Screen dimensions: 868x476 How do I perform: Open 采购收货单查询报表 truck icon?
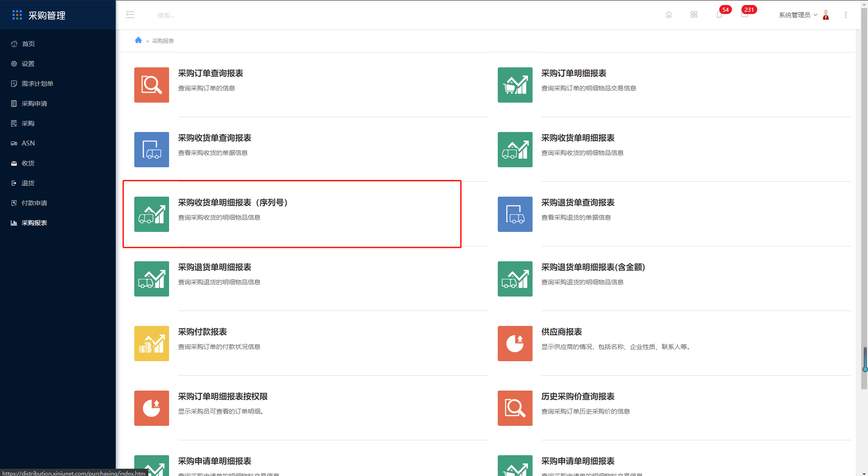[x=151, y=150]
